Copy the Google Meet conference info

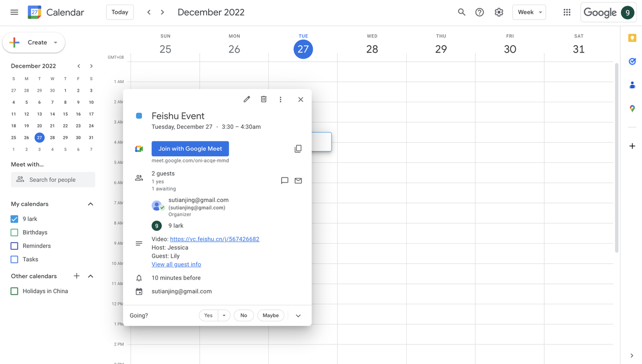pos(298,149)
